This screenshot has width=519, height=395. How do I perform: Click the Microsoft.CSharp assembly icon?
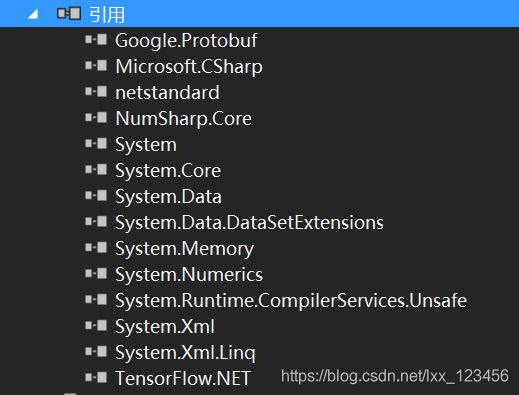pyautogui.click(x=96, y=66)
